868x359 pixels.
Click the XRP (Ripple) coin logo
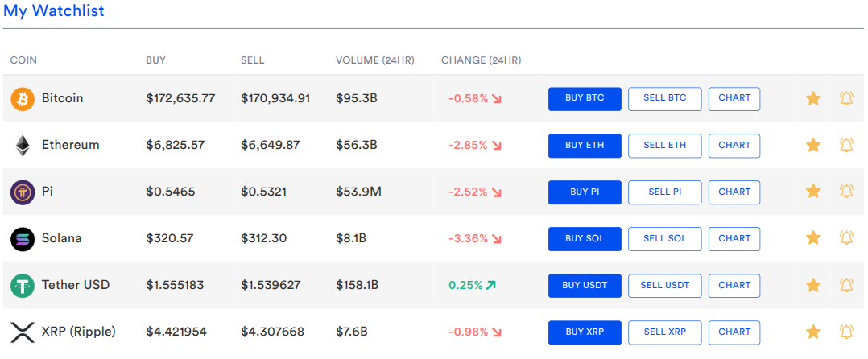23,332
